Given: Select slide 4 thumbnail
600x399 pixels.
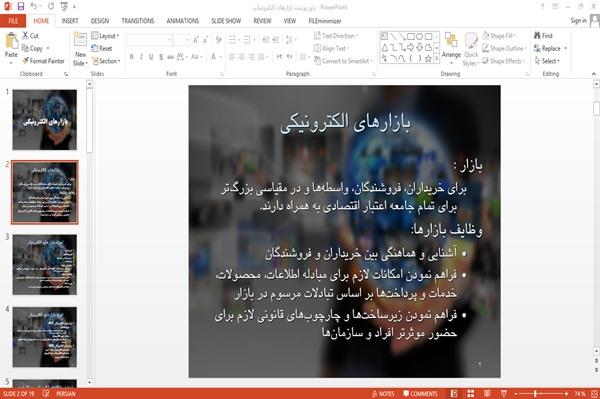Looking at the screenshot, I should click(x=45, y=337).
